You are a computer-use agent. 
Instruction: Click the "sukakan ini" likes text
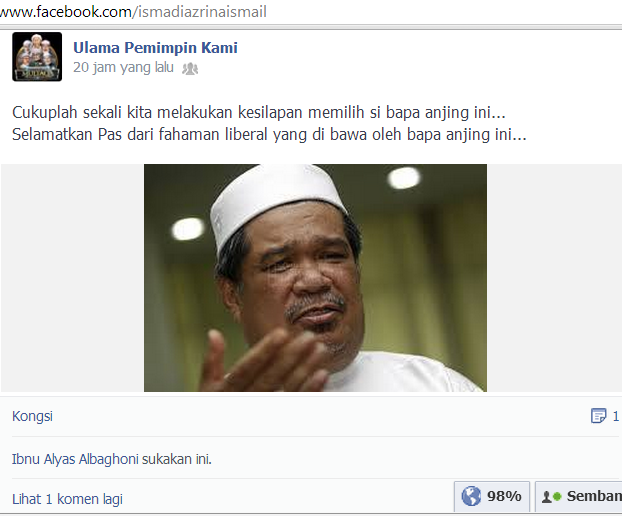point(177,459)
